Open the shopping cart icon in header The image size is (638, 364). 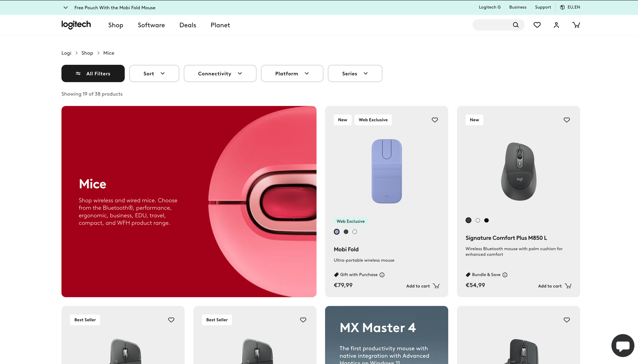click(576, 25)
